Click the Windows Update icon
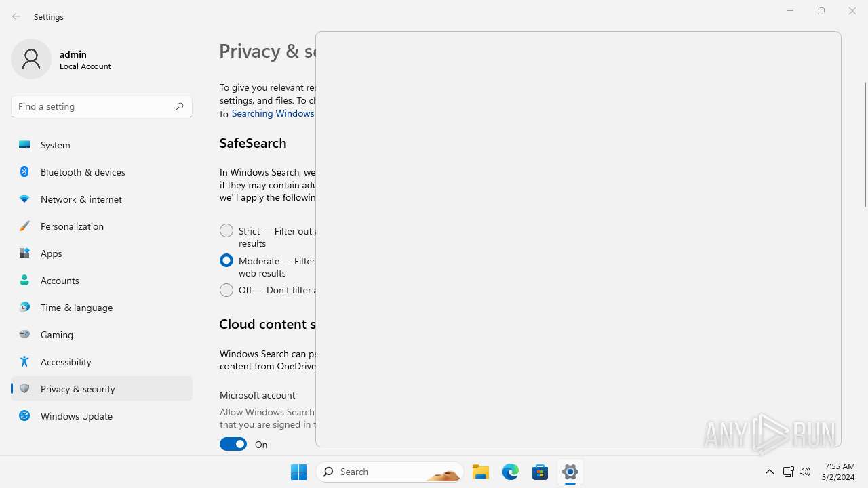 (x=24, y=415)
